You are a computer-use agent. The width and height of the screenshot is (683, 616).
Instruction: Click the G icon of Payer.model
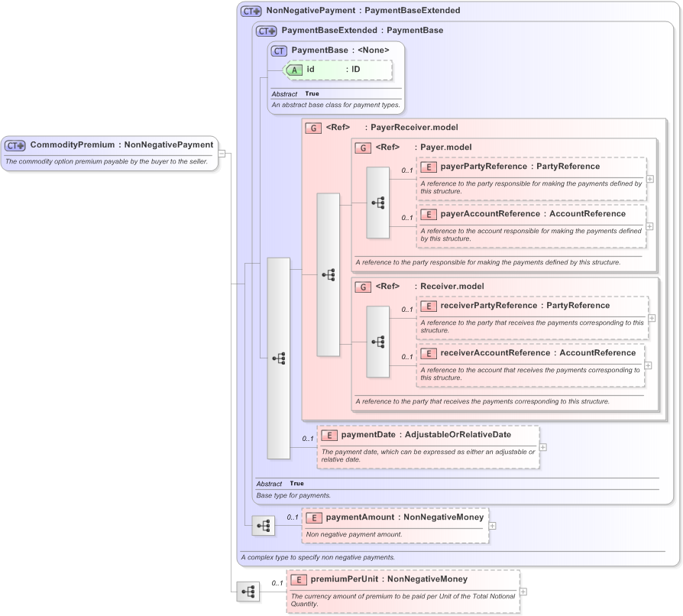click(363, 148)
